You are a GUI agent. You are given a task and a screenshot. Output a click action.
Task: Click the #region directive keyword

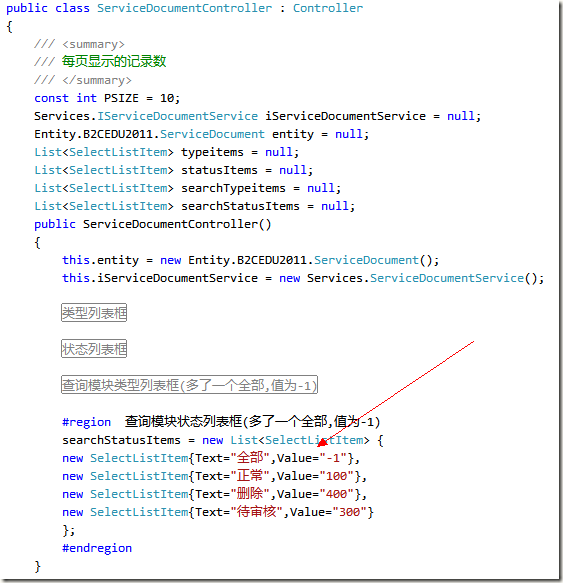87,422
